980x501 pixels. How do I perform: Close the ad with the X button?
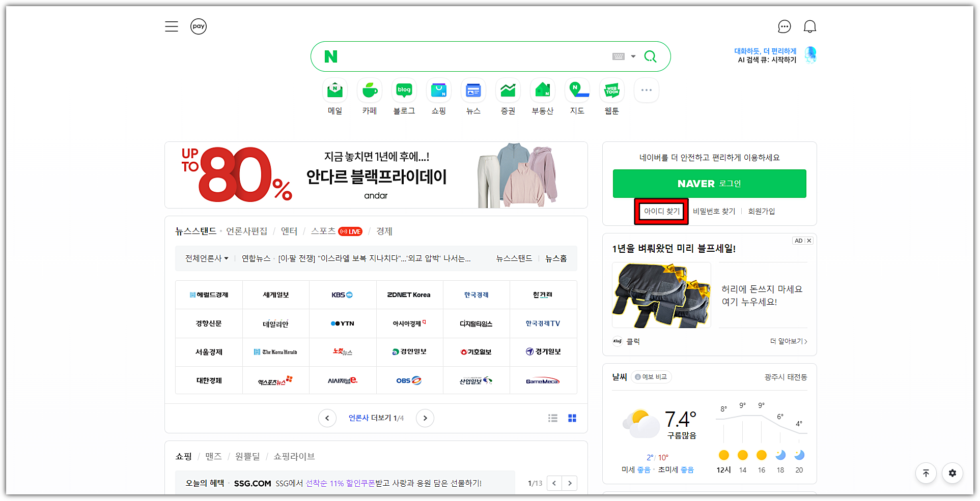point(809,241)
